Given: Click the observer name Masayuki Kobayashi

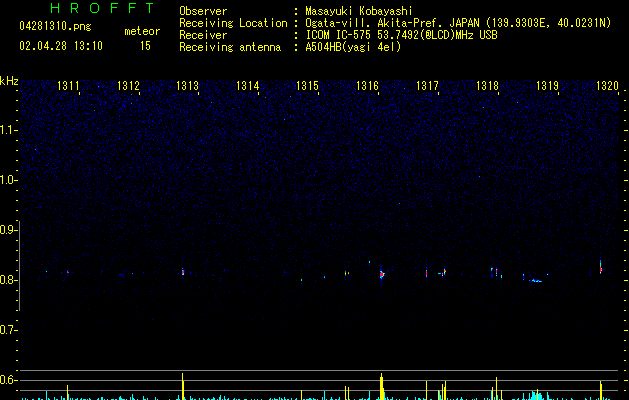Looking at the screenshot, I should pyautogui.click(x=359, y=11).
